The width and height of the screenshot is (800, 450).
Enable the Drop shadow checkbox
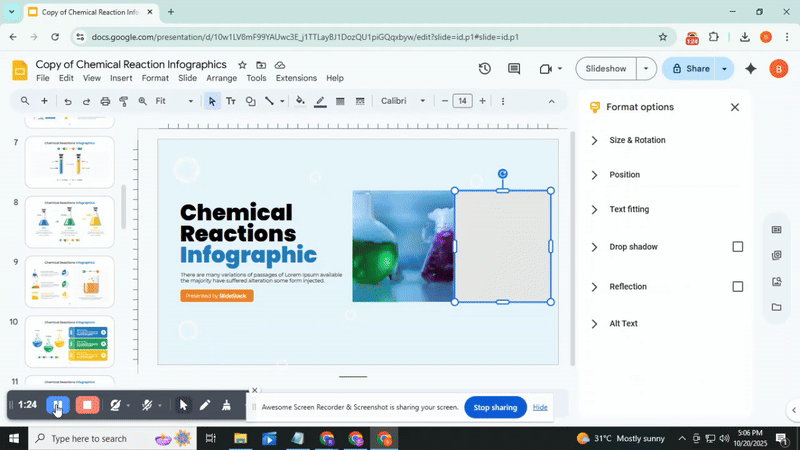(x=738, y=247)
